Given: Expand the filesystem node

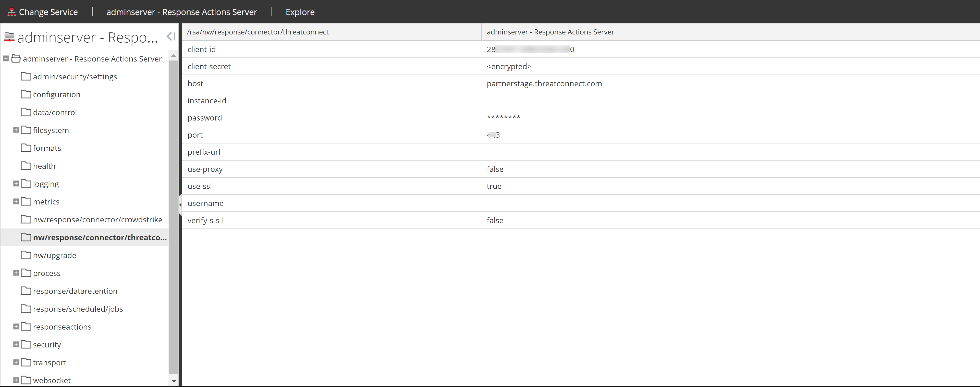Looking at the screenshot, I should [16, 130].
